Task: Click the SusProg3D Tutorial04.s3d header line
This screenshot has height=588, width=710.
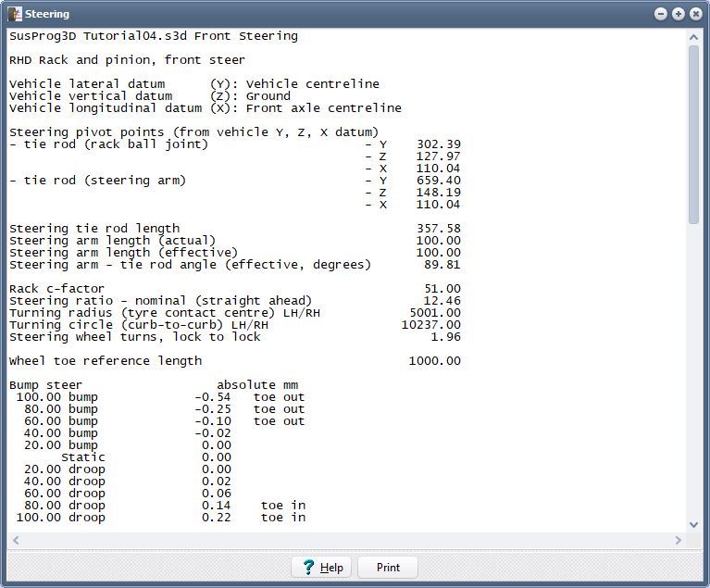Action: 154,36
